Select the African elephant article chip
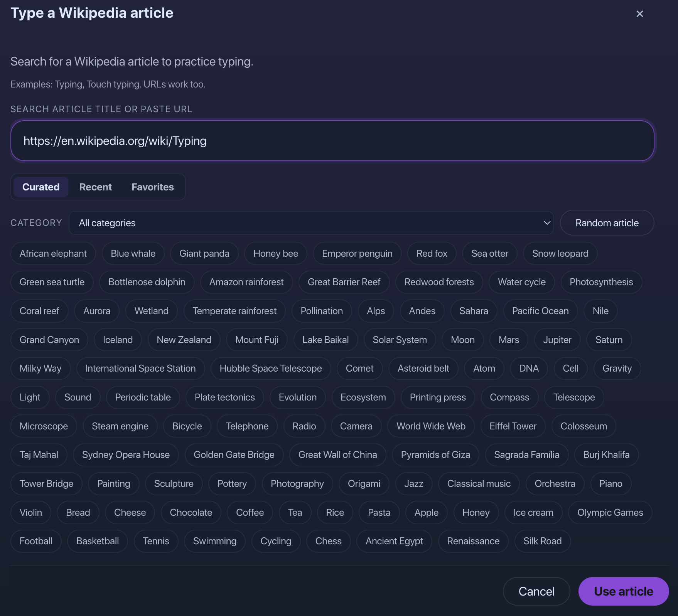678x616 pixels. point(53,253)
